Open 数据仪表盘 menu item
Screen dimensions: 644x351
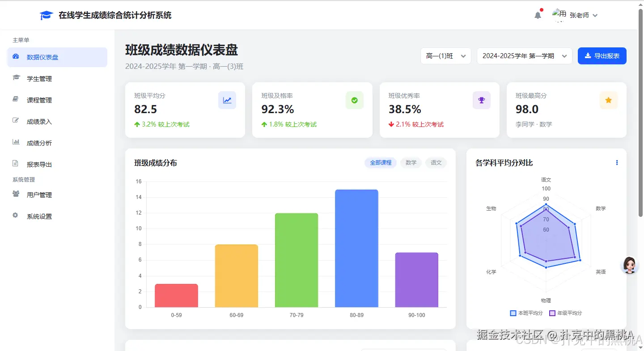57,57
